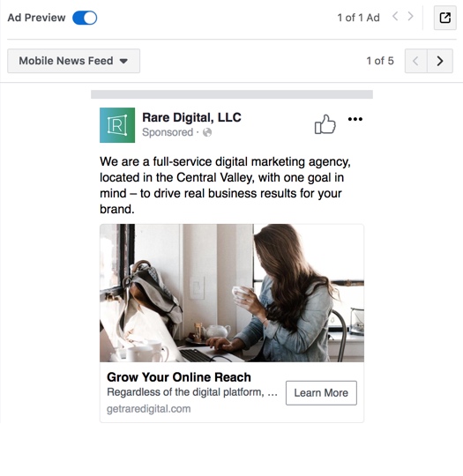This screenshot has height=476, width=463.
Task: Click the Rare Digital logo avatar
Action: point(117,125)
